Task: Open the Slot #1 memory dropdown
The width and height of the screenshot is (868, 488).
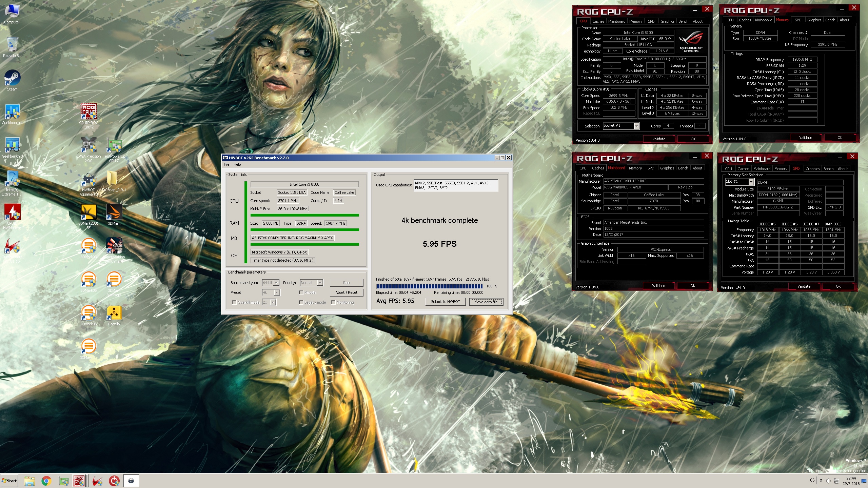Action: coord(739,182)
